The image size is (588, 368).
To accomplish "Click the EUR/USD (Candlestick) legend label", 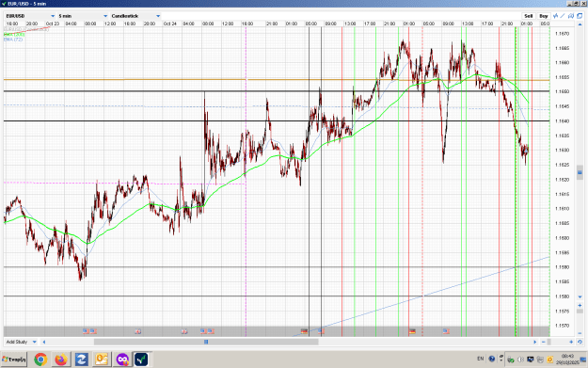I will [26, 29].
